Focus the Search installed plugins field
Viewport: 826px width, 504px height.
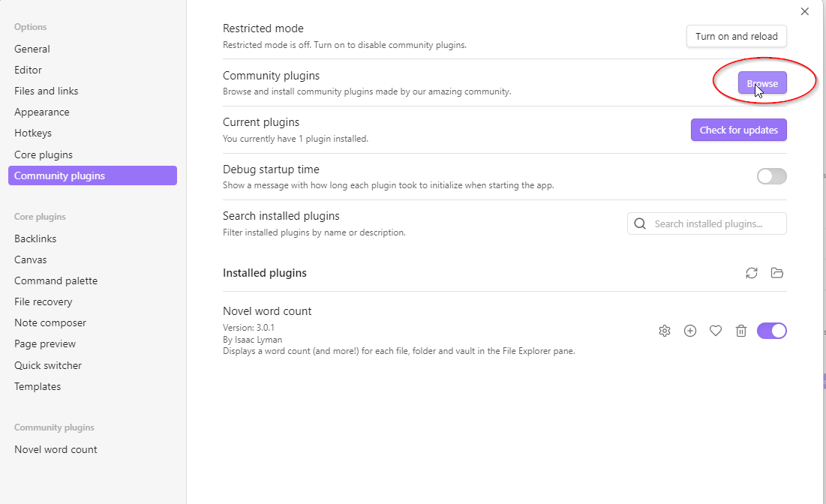click(x=716, y=223)
